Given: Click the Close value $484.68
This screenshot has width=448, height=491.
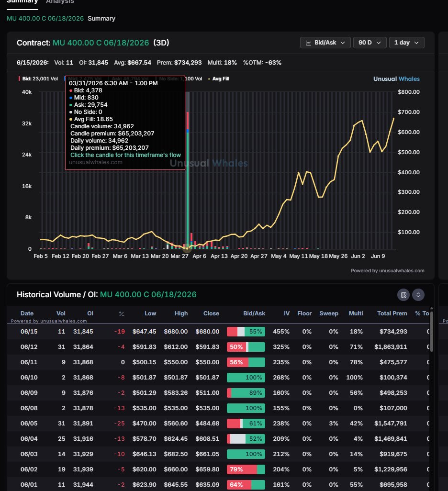Looking at the screenshot, I should tap(207, 424).
